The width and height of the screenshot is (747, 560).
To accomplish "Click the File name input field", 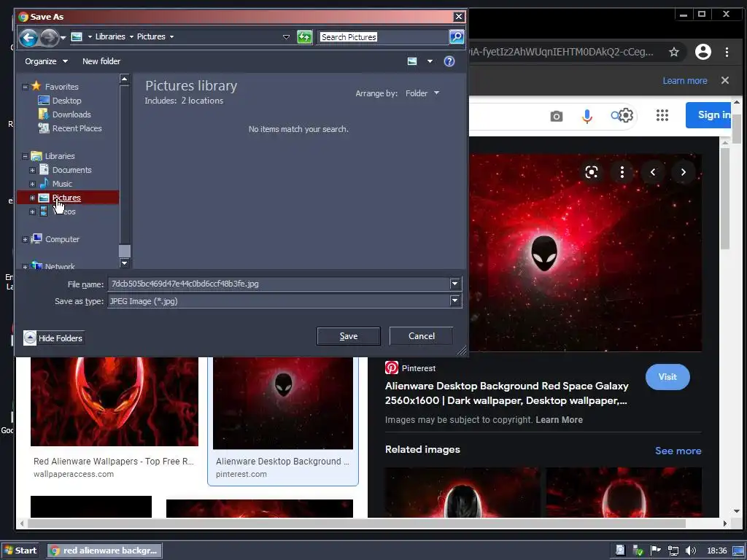I will point(279,284).
